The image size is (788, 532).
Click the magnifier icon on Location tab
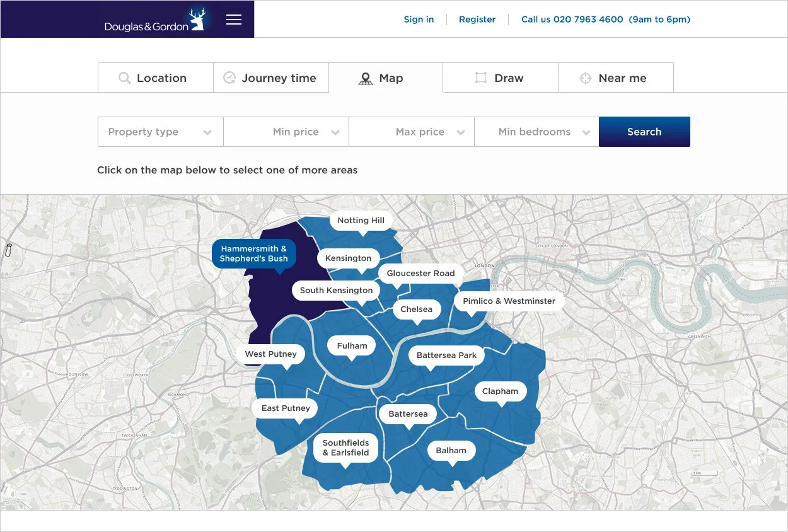(124, 78)
